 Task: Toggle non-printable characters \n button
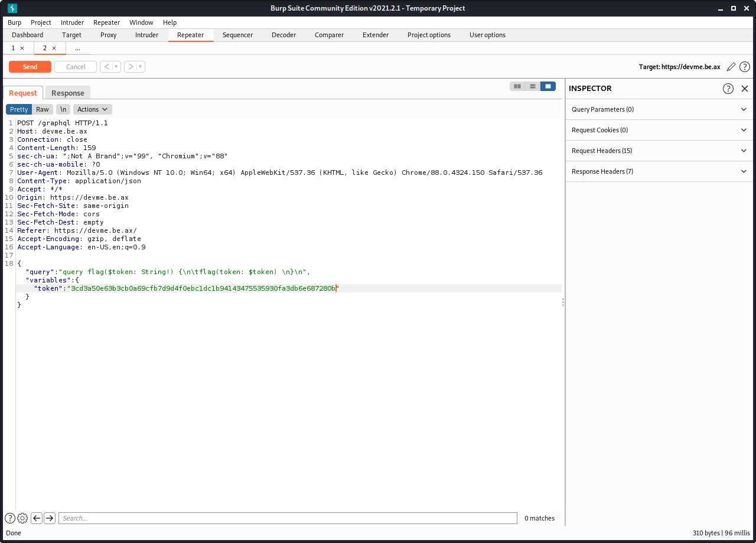(63, 109)
